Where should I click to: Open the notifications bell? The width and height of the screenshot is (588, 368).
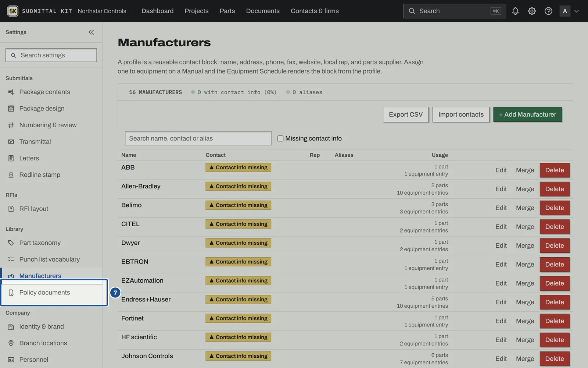click(x=515, y=11)
